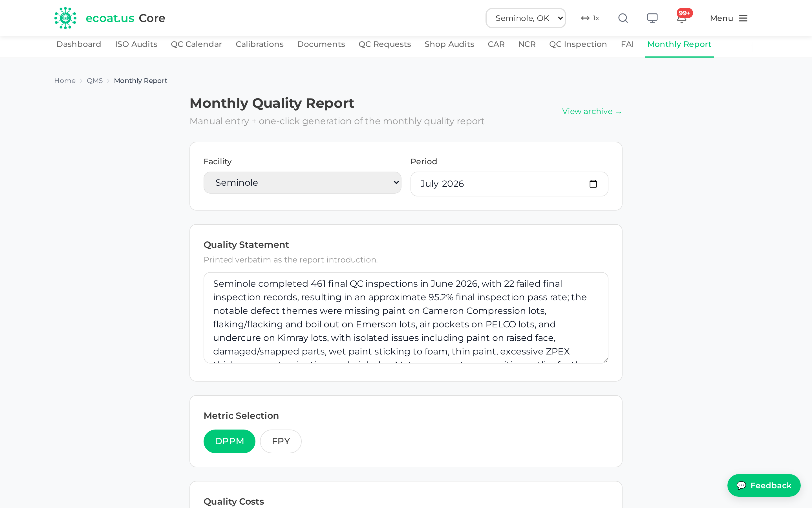812x508 pixels.
Task: Switch to the QC Calendar tab
Action: [x=196, y=44]
